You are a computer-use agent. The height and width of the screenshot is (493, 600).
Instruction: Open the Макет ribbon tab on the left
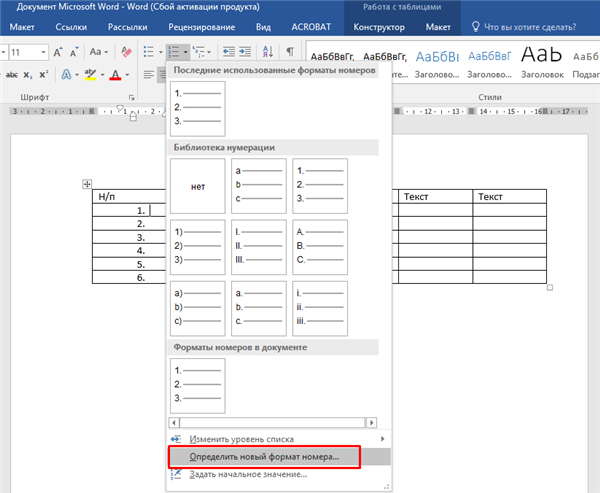(x=22, y=27)
